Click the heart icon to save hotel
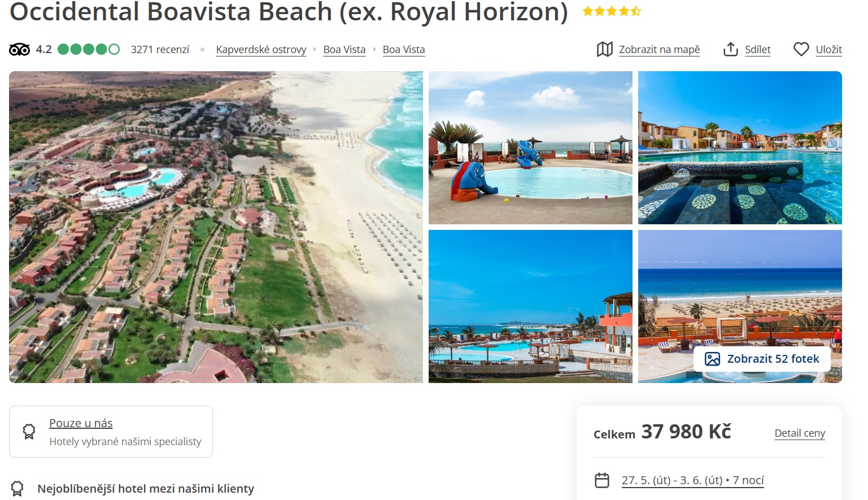The width and height of the screenshot is (868, 500). (801, 49)
